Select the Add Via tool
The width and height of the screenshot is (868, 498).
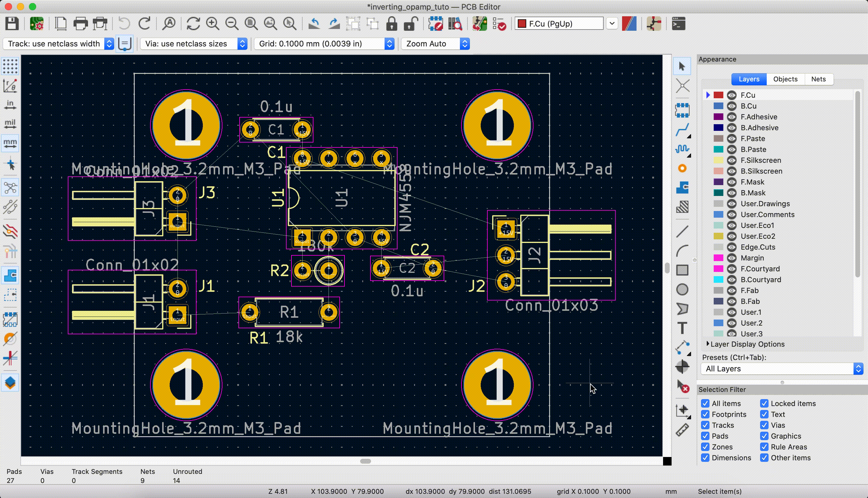point(682,169)
